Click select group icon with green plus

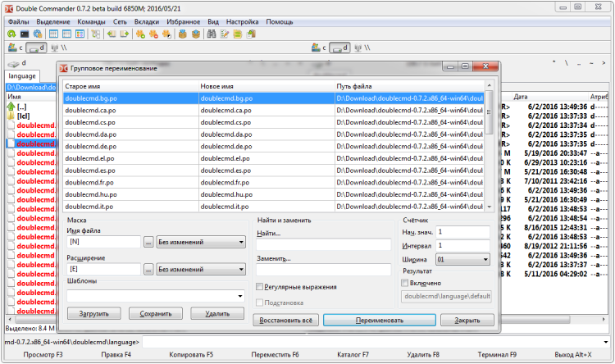(x=140, y=34)
